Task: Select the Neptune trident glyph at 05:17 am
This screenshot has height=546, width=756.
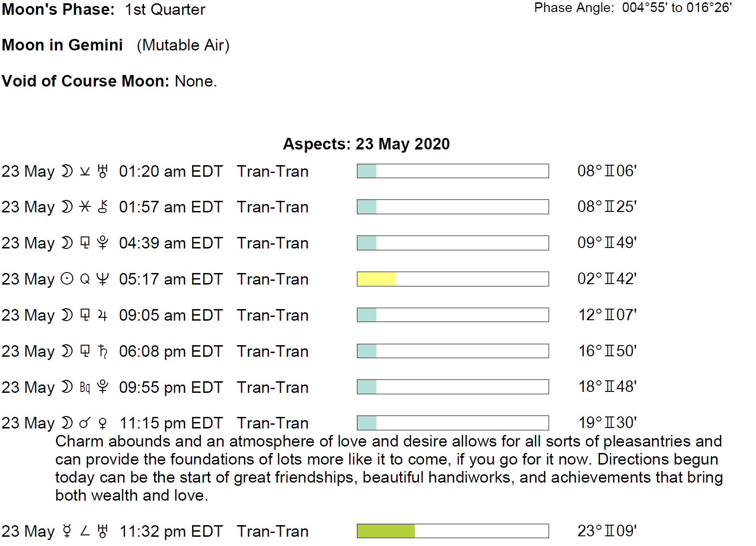Action: point(103,279)
